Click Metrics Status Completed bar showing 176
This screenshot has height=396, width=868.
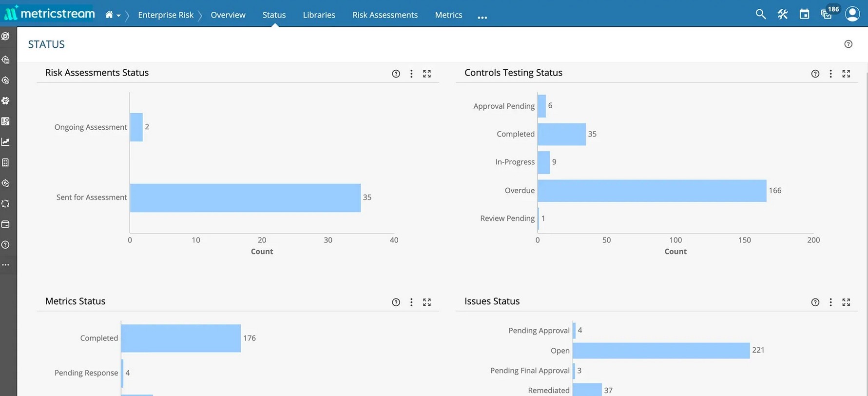point(181,338)
